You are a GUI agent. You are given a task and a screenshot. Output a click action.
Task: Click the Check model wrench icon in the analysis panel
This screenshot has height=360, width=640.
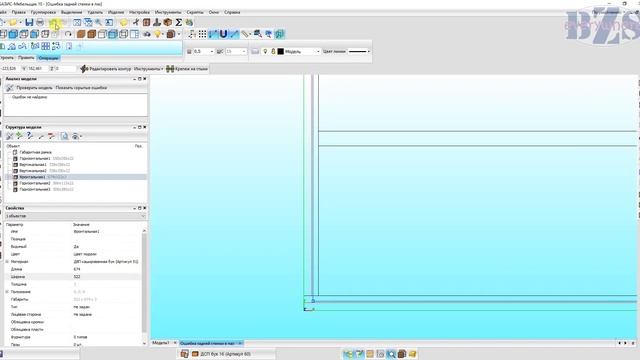tap(10, 88)
